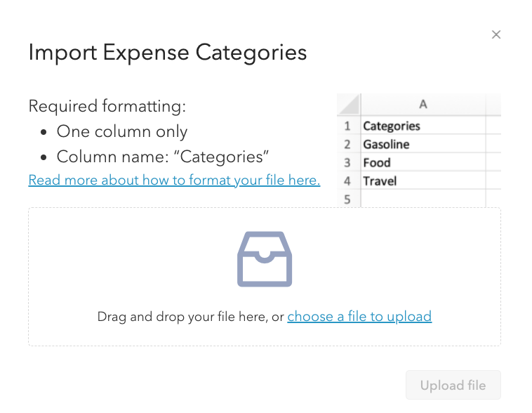The image size is (532, 413).
Task: Click the Column name "Categories" bullet text
Action: 163,157
